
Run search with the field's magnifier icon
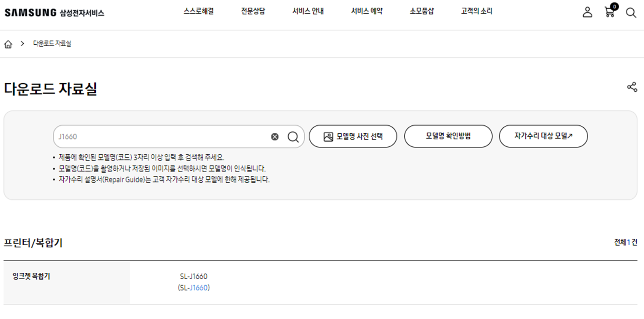[x=293, y=137]
